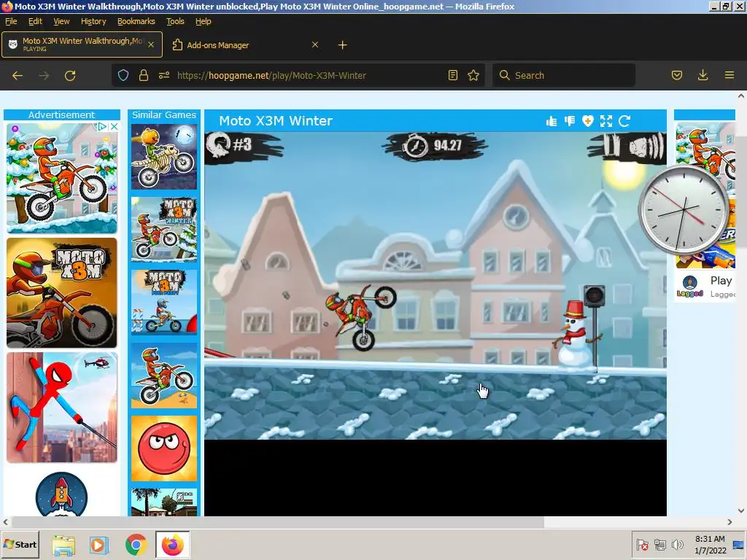This screenshot has height=560, width=747.
Task: Reload the page with browser refresh button
Action: click(70, 75)
